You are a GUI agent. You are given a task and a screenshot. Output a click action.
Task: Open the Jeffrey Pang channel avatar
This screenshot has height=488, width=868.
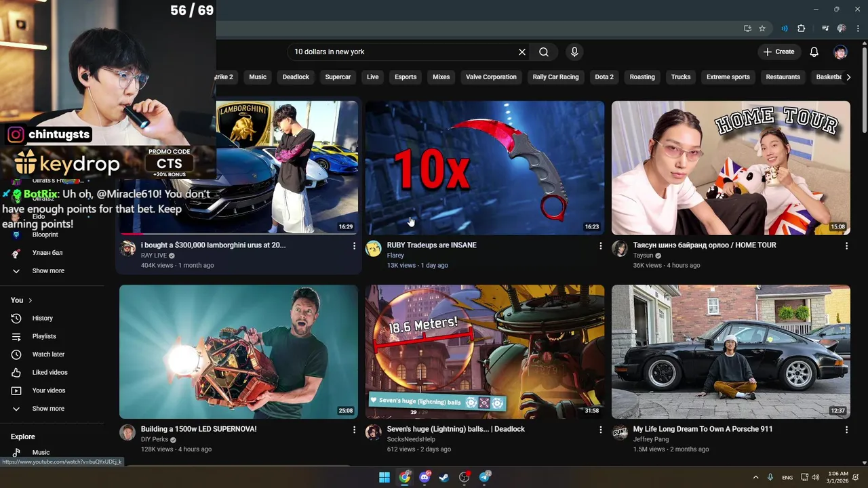[x=620, y=432]
